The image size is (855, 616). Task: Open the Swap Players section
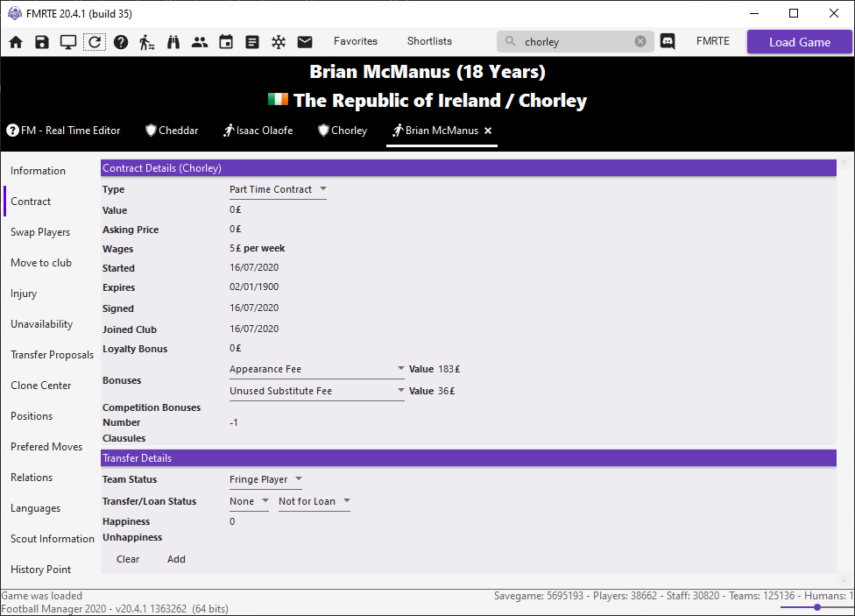(40, 232)
